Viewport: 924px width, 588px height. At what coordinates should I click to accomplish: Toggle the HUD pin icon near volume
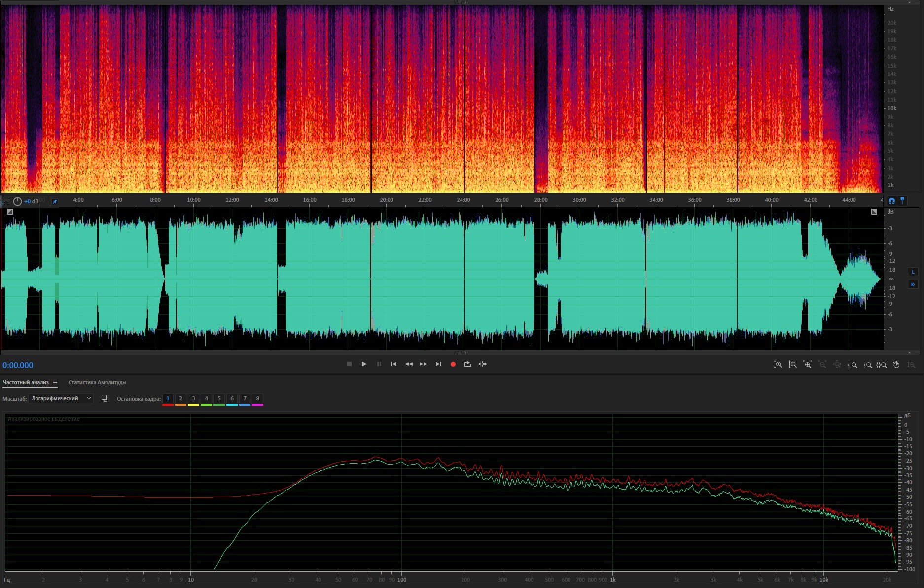(55, 201)
